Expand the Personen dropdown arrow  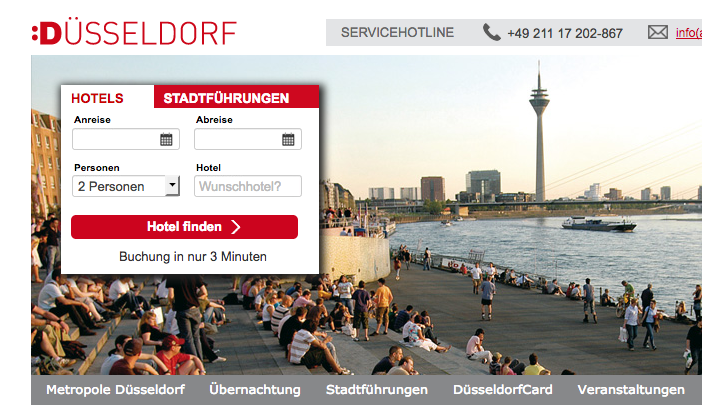[x=172, y=185]
